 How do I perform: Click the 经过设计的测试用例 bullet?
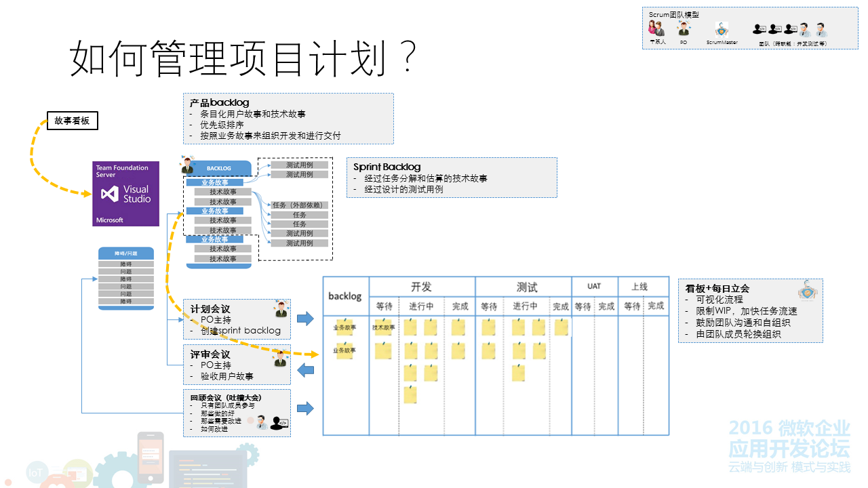(403, 189)
